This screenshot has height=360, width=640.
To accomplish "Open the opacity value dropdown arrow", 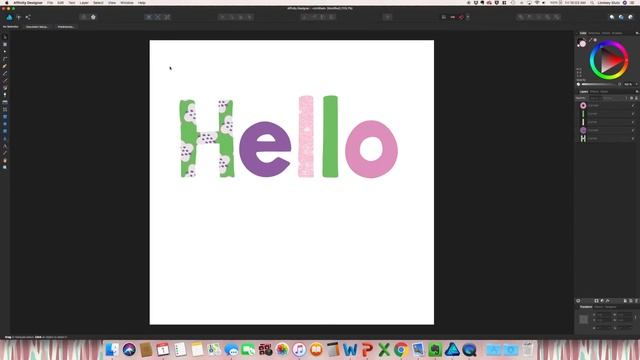I will pyautogui.click(x=637, y=84).
